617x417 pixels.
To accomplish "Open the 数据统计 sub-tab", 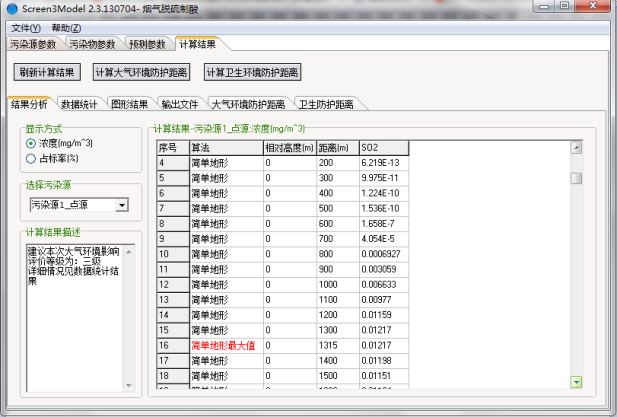I will pyautogui.click(x=79, y=104).
